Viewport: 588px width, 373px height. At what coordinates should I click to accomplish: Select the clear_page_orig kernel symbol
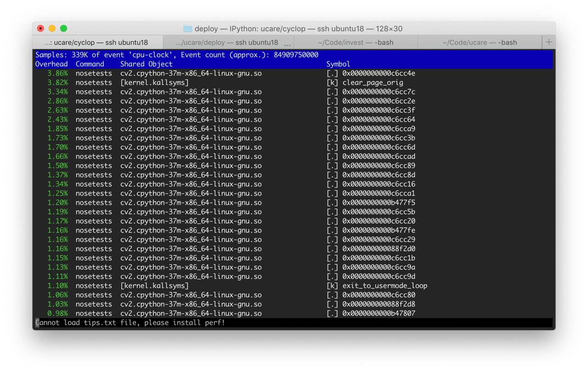point(373,83)
